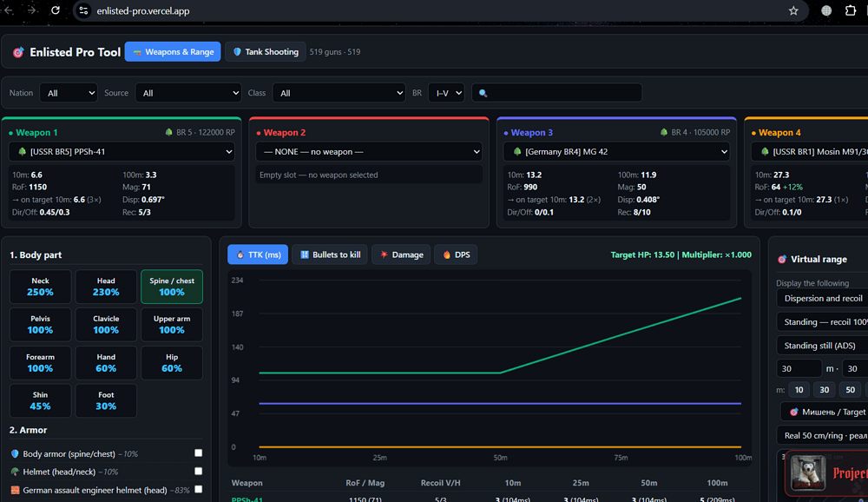Click the Enlisted Pro Tool target logo
This screenshot has width=868, height=502.
pos(18,52)
